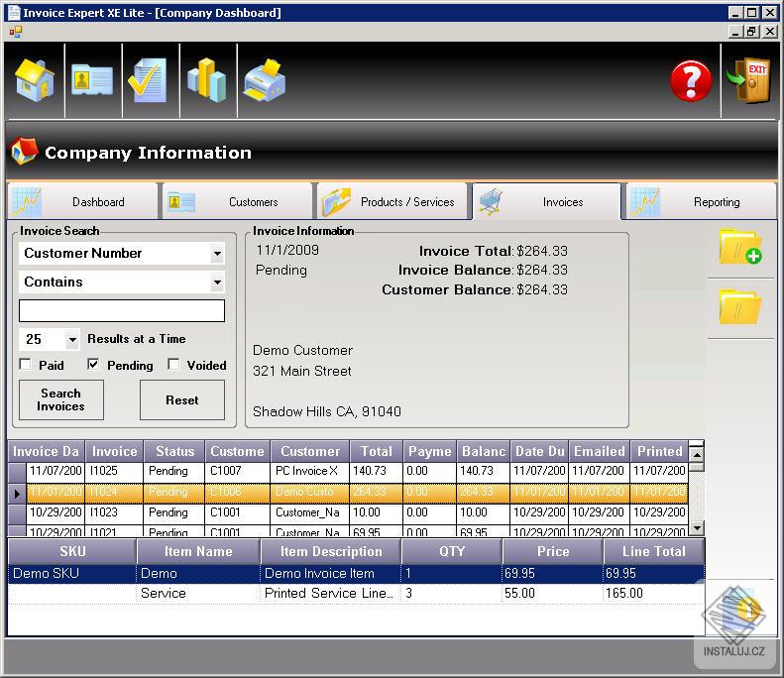This screenshot has height=678, width=784.
Task: Open help with red question mark icon
Action: pos(691,81)
